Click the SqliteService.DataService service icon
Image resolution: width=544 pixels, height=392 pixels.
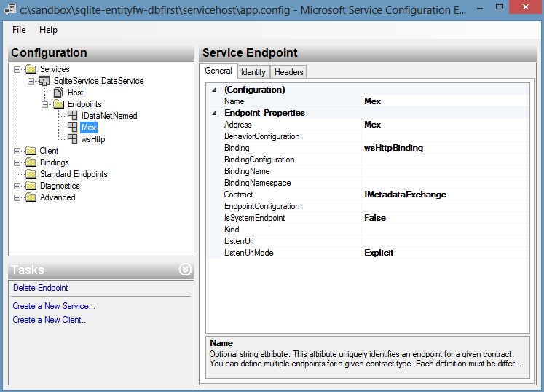tap(45, 81)
